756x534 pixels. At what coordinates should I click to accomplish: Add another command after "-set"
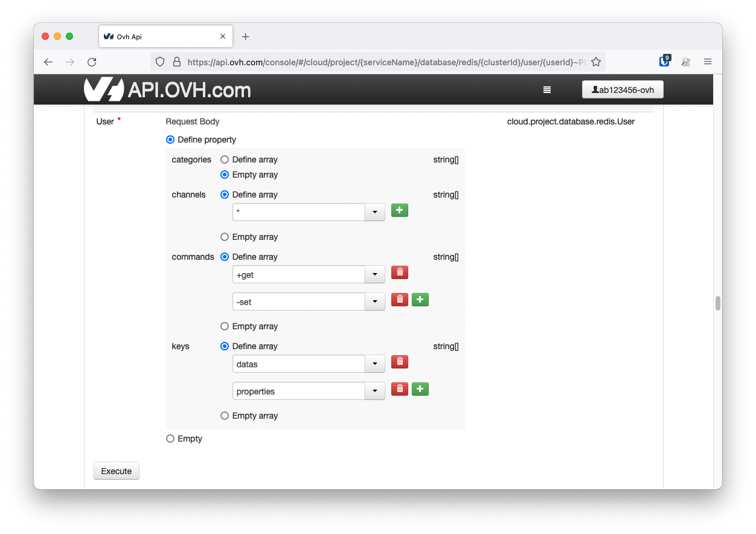(420, 300)
